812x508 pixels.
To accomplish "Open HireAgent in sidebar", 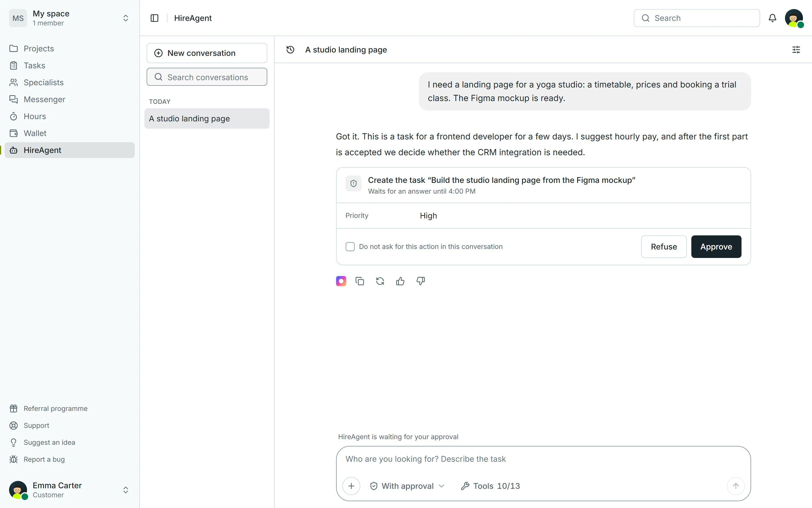I will pos(69,150).
